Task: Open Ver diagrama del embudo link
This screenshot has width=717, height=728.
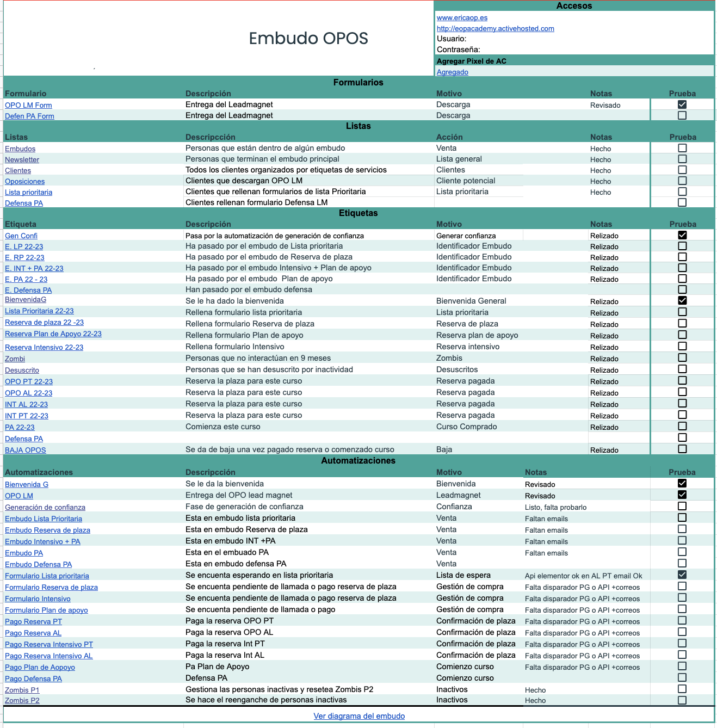Action: [359, 716]
